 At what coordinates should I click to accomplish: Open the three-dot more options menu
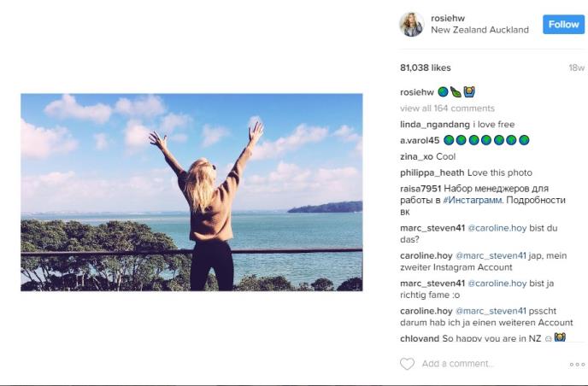tap(577, 364)
